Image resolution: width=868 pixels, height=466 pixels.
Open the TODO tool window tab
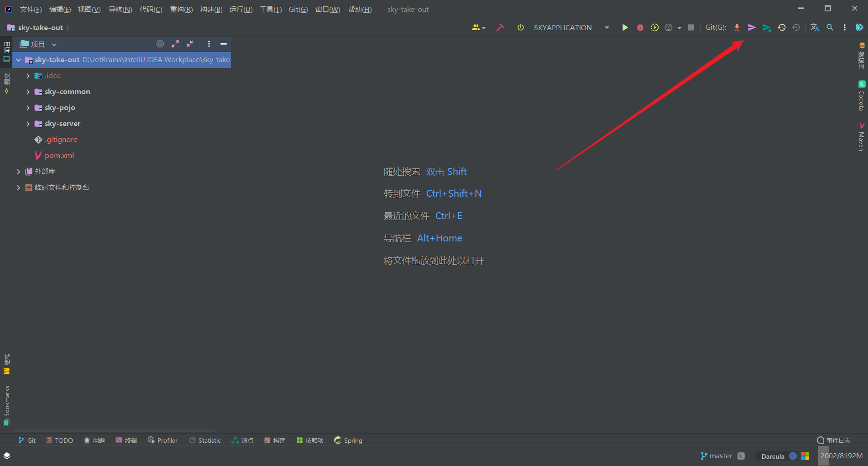[60, 440]
